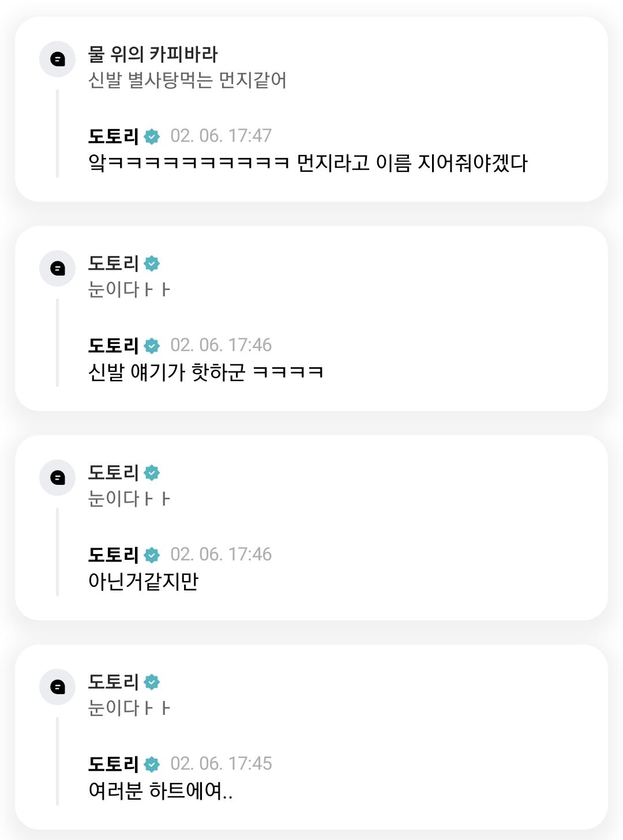Screen dimensions: 623x840
Task: Tap the avatar icon in the 아닌거같지만 card
Action: click(57, 477)
